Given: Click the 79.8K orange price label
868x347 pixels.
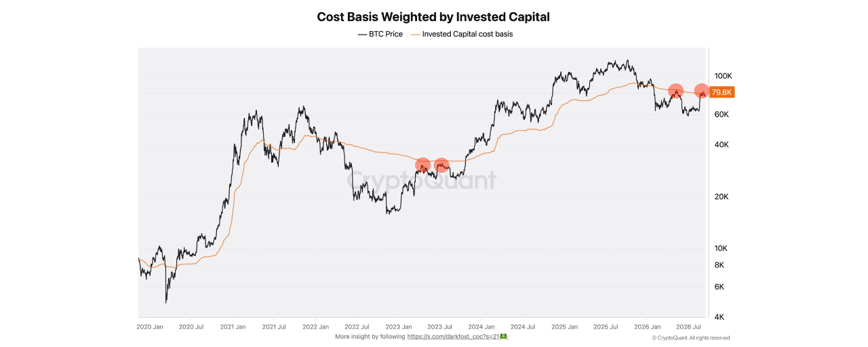Looking at the screenshot, I should [x=722, y=92].
